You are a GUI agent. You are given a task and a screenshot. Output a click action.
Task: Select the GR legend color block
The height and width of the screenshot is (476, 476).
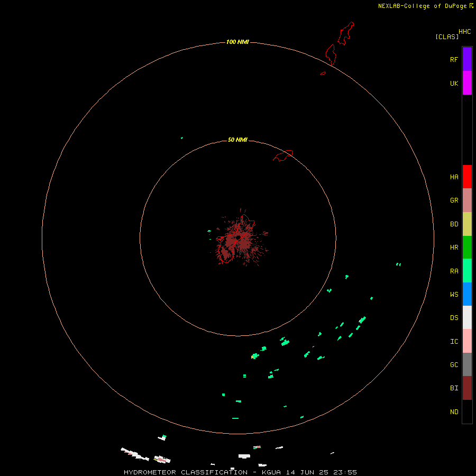coord(467,200)
